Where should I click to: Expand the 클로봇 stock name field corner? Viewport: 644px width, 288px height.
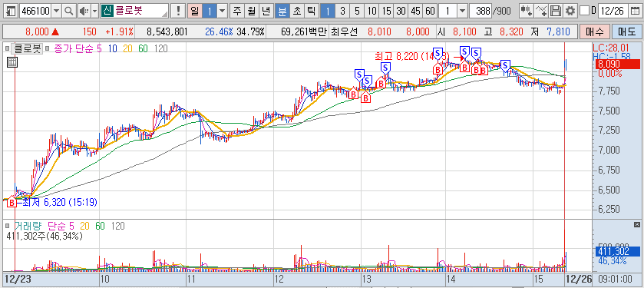coord(165,15)
